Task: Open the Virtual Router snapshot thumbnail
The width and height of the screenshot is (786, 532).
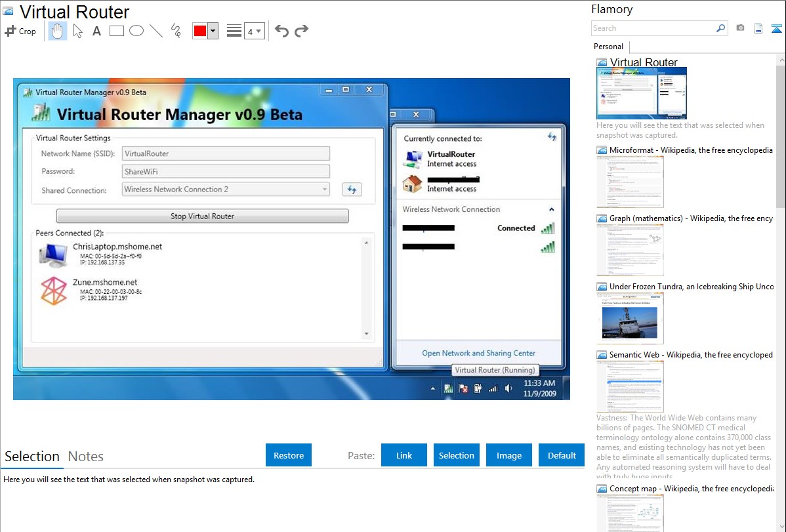Action: [642, 93]
